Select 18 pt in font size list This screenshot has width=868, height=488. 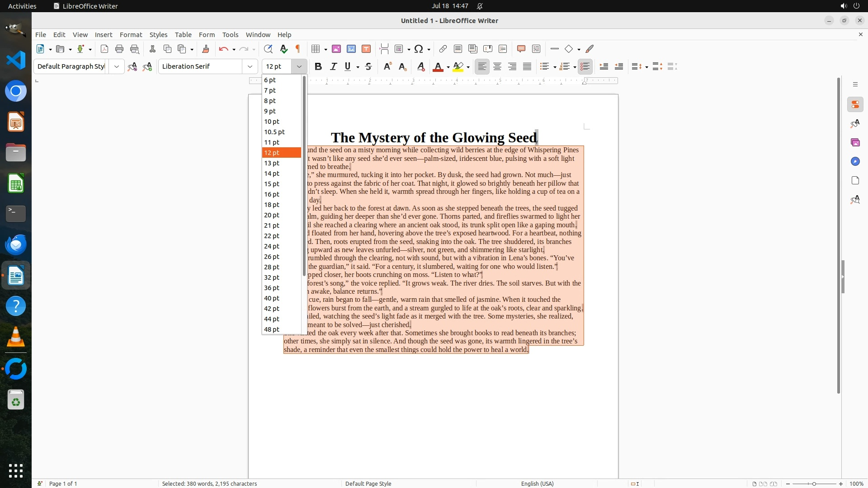pos(272,205)
